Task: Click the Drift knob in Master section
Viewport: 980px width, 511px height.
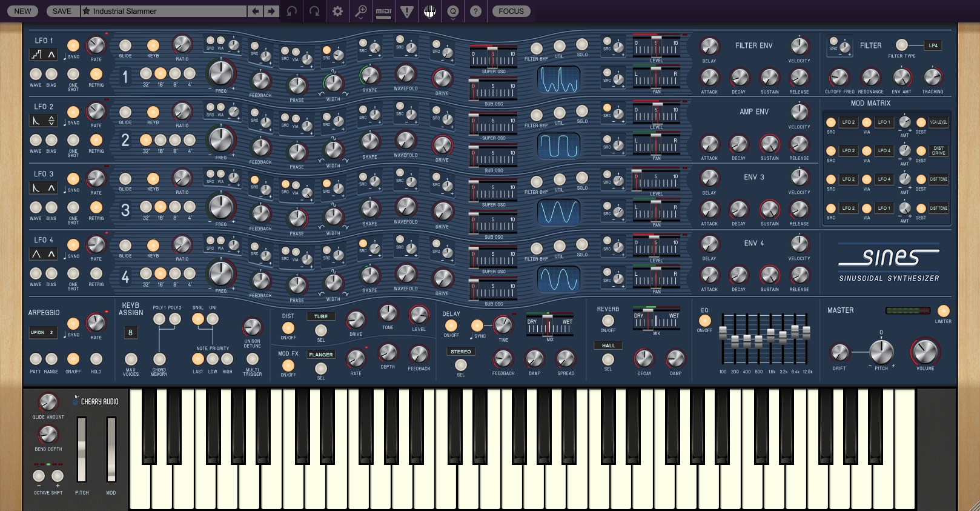Action: click(x=839, y=352)
